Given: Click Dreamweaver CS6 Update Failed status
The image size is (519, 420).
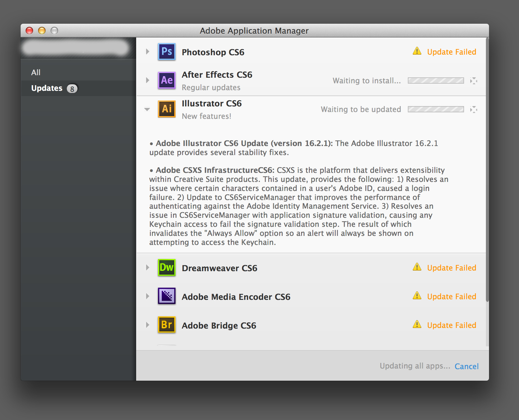Looking at the screenshot, I should [x=452, y=268].
